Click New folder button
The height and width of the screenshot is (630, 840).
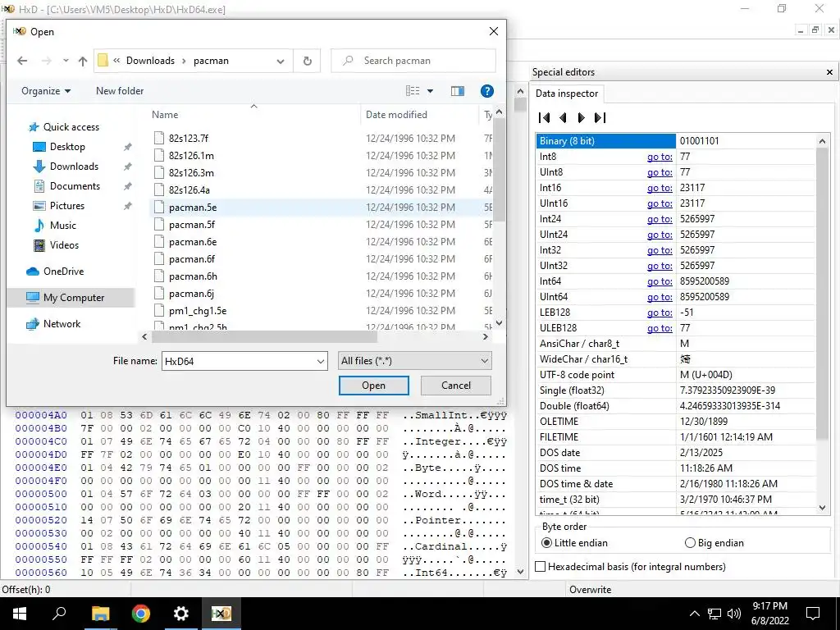point(120,91)
